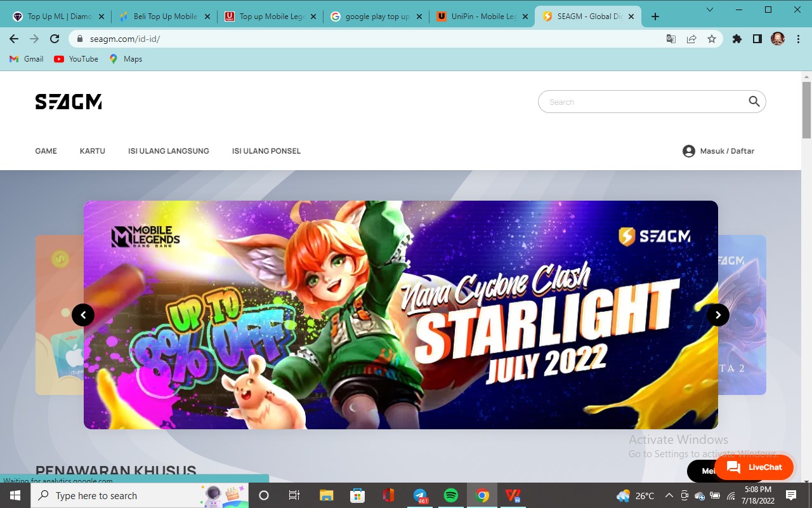Viewport: 812px width, 508px height.
Task: Open a new browser tab
Action: pyautogui.click(x=655, y=17)
